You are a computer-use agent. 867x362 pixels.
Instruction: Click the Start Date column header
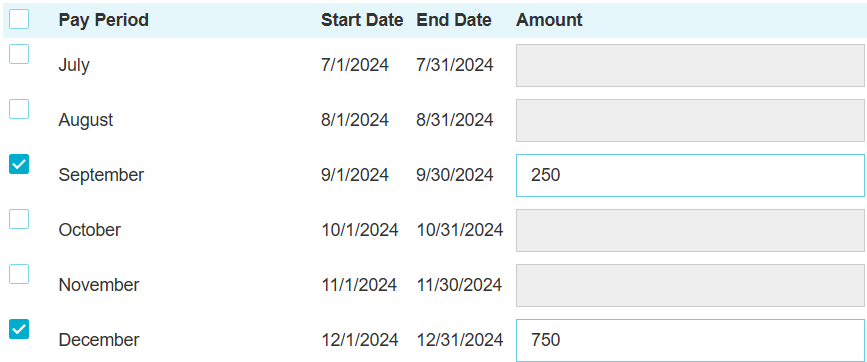point(362,20)
